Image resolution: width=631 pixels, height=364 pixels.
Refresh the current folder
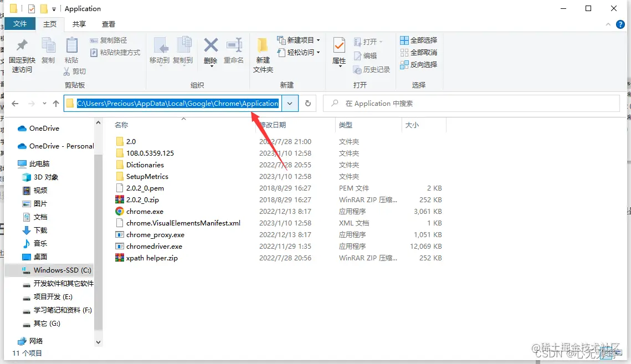click(x=308, y=104)
